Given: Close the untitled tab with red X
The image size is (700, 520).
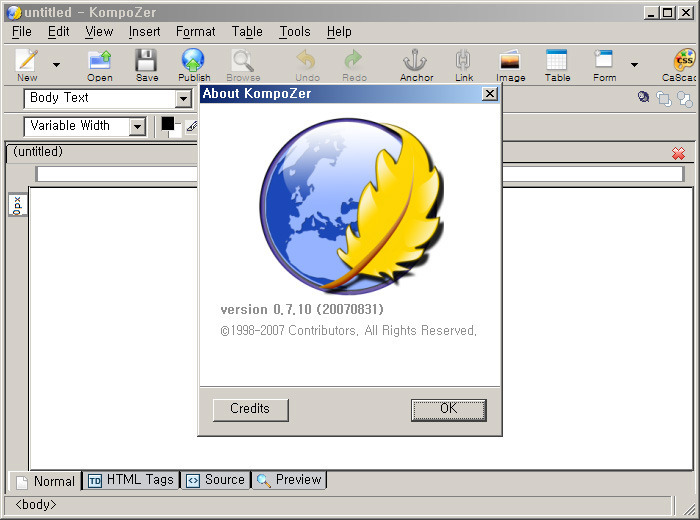Looking at the screenshot, I should pyautogui.click(x=678, y=154).
